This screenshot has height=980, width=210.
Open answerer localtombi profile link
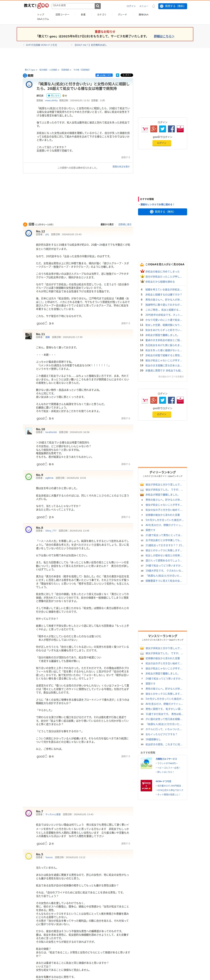(51, 432)
